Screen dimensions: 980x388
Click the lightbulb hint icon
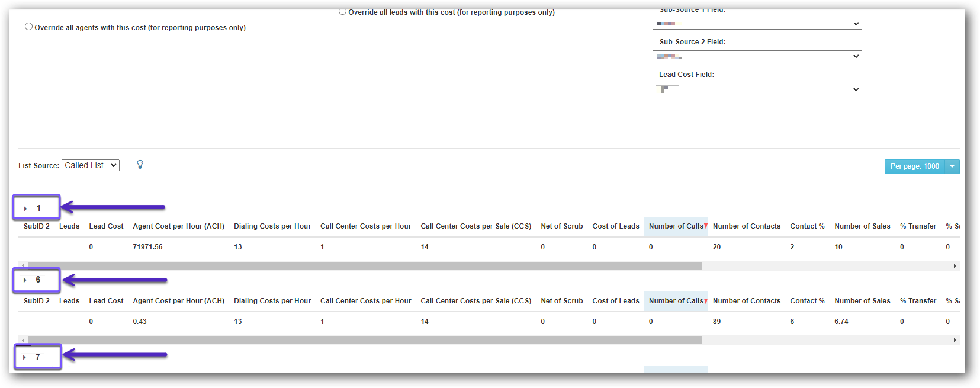coord(140,165)
